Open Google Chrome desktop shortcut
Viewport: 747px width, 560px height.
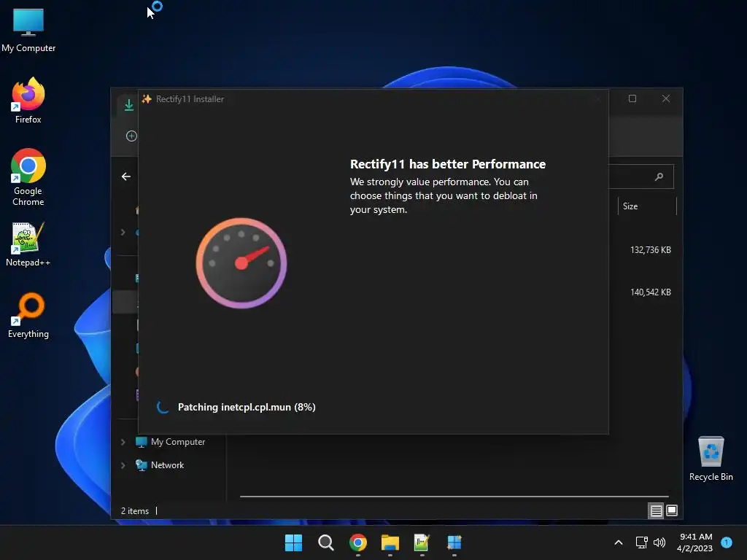pyautogui.click(x=28, y=177)
